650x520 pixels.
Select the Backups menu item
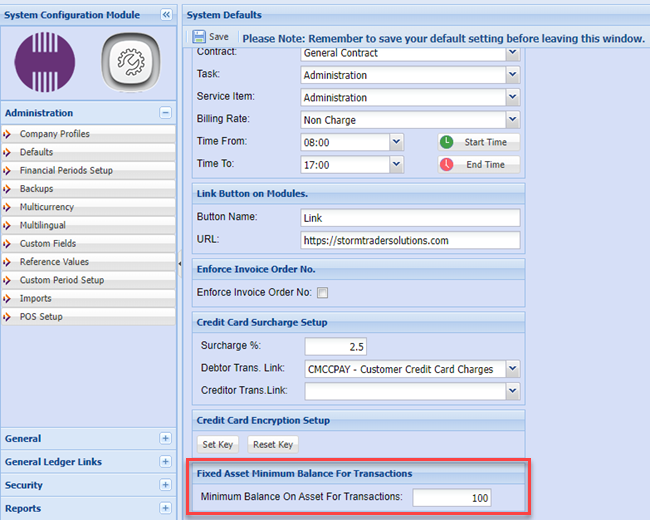(x=88, y=189)
